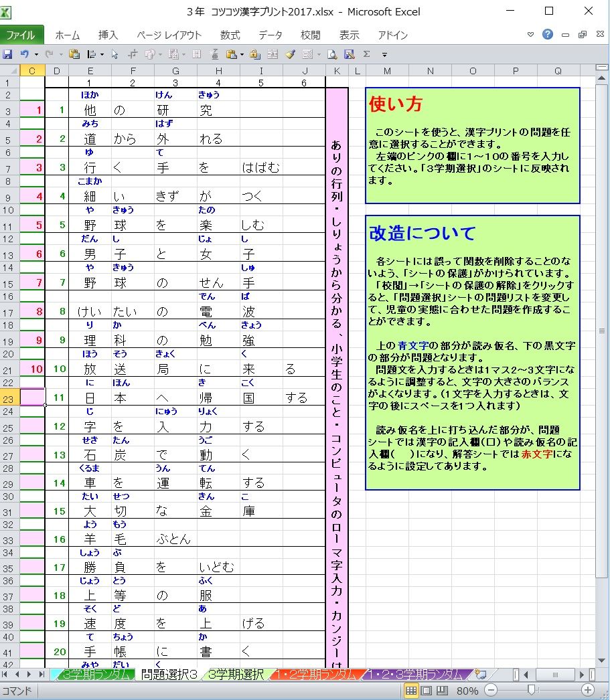Image resolution: width=610 pixels, height=700 pixels.
Task: Click the horizontal scrollbar left arrow
Action: tap(526, 674)
